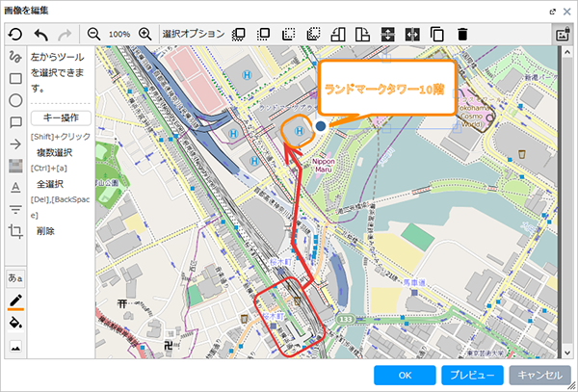578x392 pixels.
Task: Open the pen line color picker
Action: pyautogui.click(x=15, y=301)
